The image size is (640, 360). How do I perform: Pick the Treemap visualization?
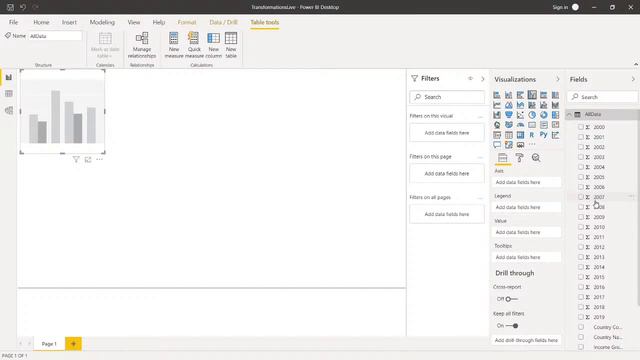[x=555, y=115]
